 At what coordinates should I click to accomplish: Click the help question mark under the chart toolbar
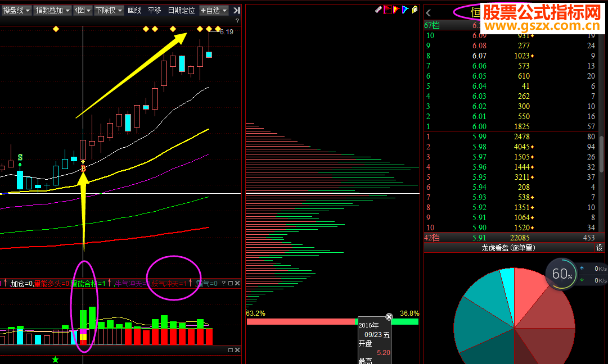tap(237, 21)
